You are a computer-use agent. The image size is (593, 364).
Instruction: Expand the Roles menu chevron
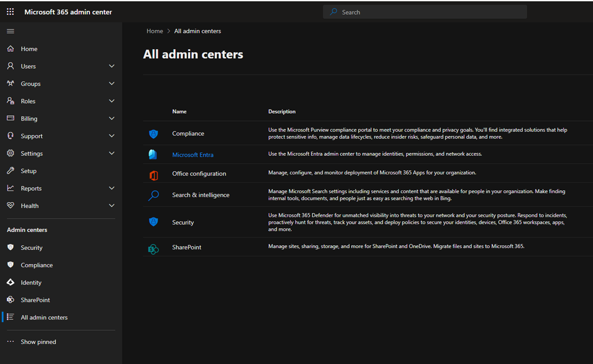(x=112, y=101)
